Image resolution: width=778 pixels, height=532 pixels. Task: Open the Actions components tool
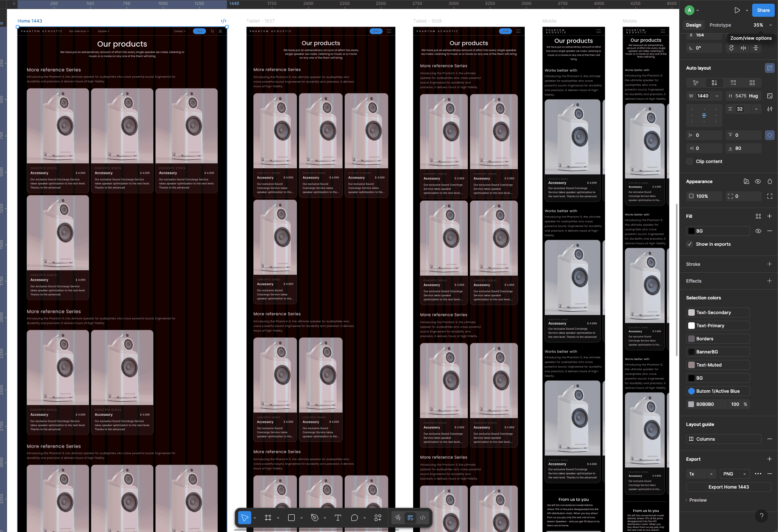[x=378, y=518]
